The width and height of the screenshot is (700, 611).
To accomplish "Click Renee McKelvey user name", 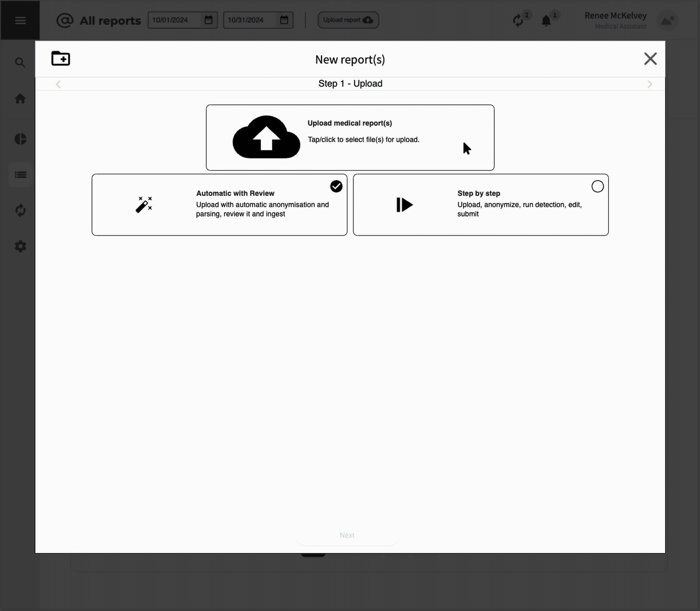I will [x=615, y=16].
